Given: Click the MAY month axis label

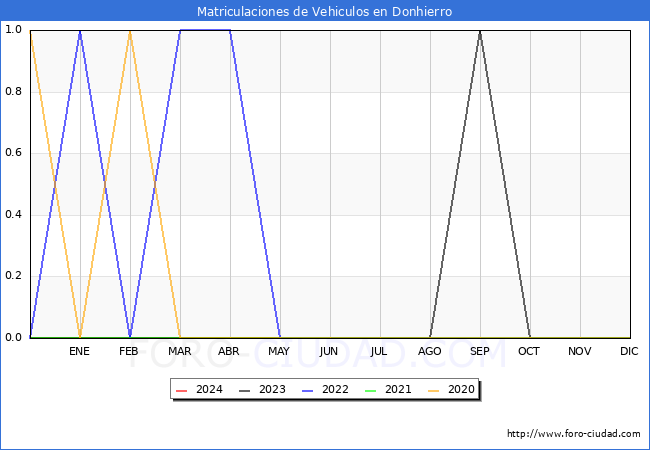Looking at the screenshot, I should (x=279, y=351).
